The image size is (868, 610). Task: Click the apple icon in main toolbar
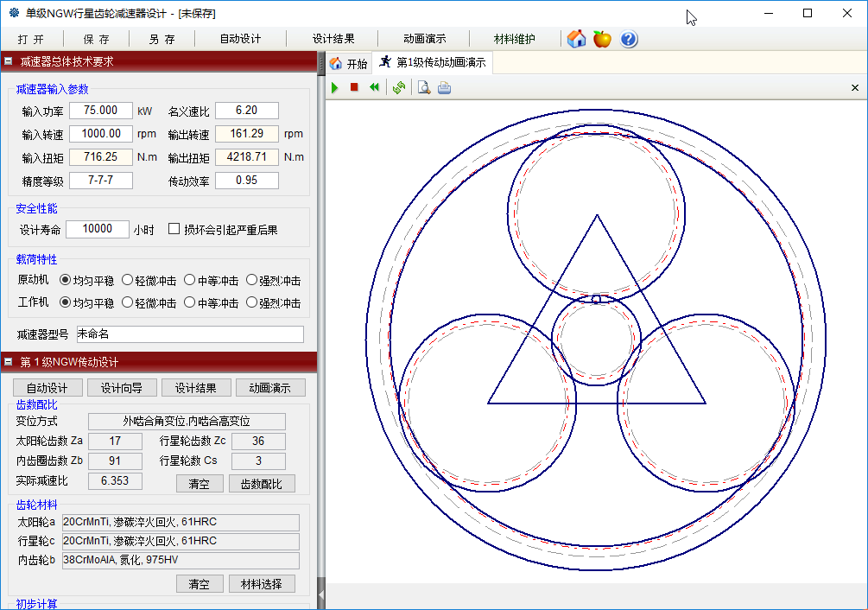click(603, 39)
